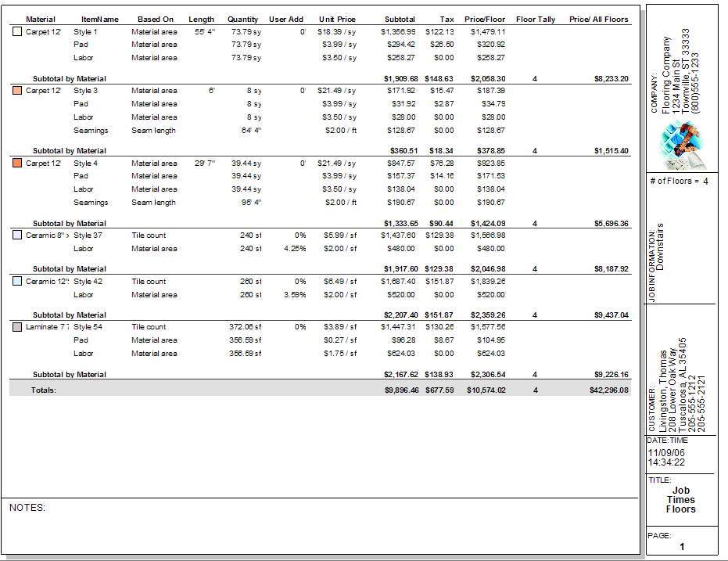The height and width of the screenshot is (561, 728).
Task: Click the Based On column header
Action: (x=155, y=20)
